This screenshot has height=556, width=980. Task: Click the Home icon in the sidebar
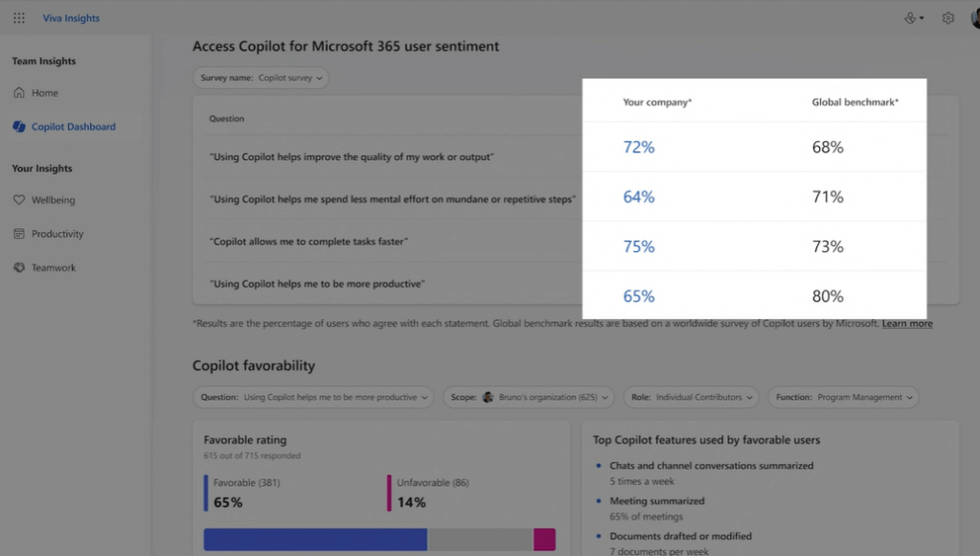(19, 93)
